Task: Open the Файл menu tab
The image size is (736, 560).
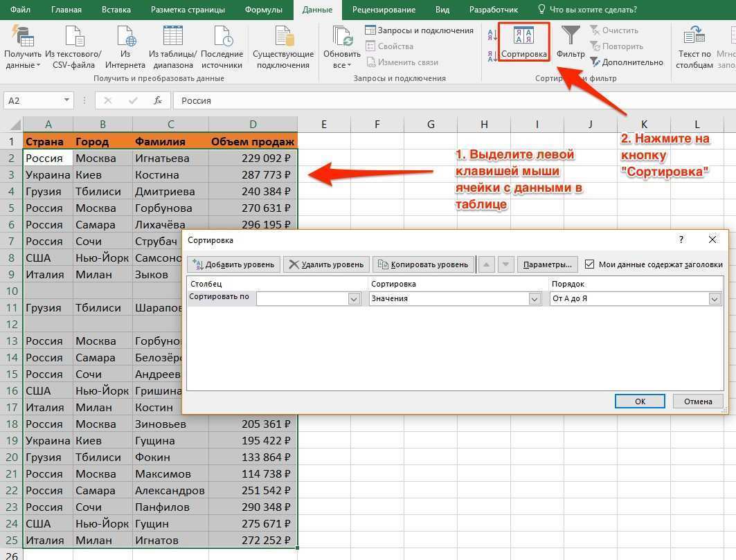Action: (20, 10)
